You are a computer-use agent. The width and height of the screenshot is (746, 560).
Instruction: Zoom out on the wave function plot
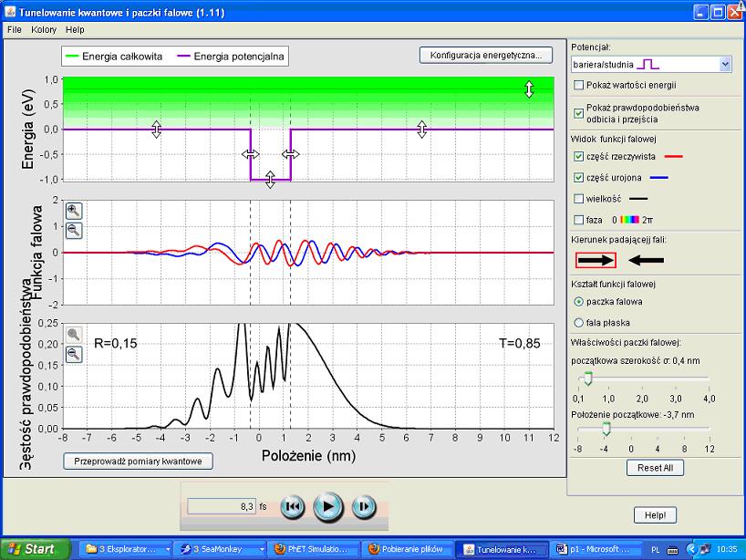coord(74,231)
